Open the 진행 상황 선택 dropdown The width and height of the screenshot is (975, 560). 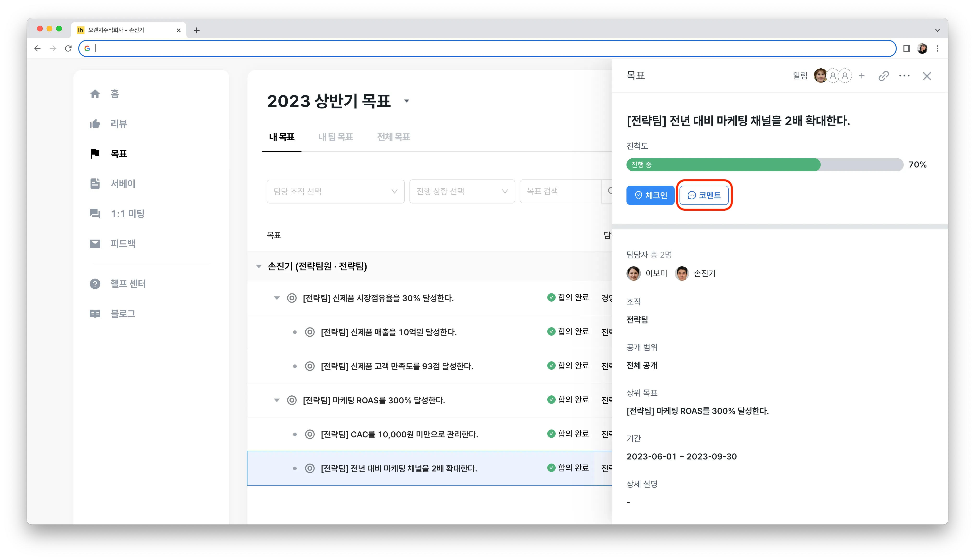[462, 191]
